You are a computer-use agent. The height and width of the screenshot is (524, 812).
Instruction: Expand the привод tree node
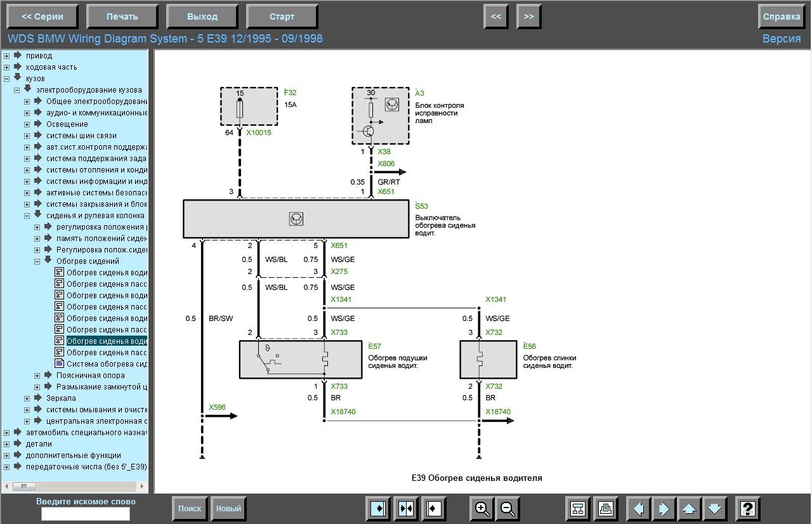click(6, 56)
